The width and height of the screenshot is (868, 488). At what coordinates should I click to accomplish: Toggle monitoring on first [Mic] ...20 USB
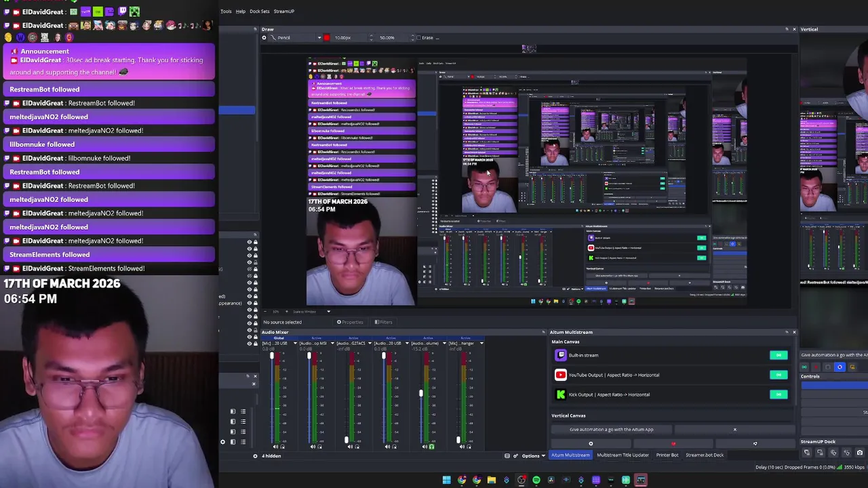pos(283,447)
